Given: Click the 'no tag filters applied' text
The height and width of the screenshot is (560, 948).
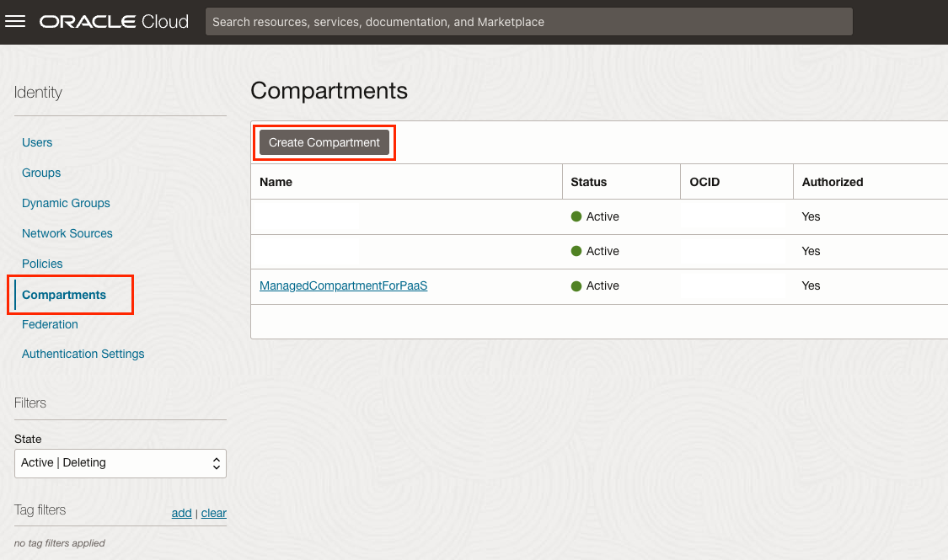Looking at the screenshot, I should (x=59, y=543).
